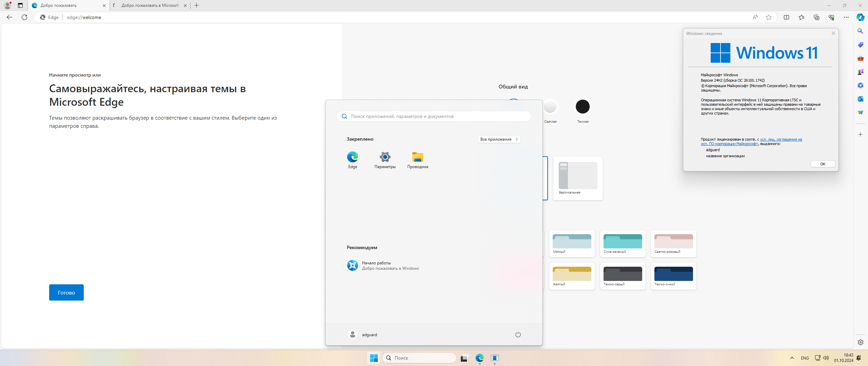Select the Светлая theme option

pyautogui.click(x=550, y=107)
